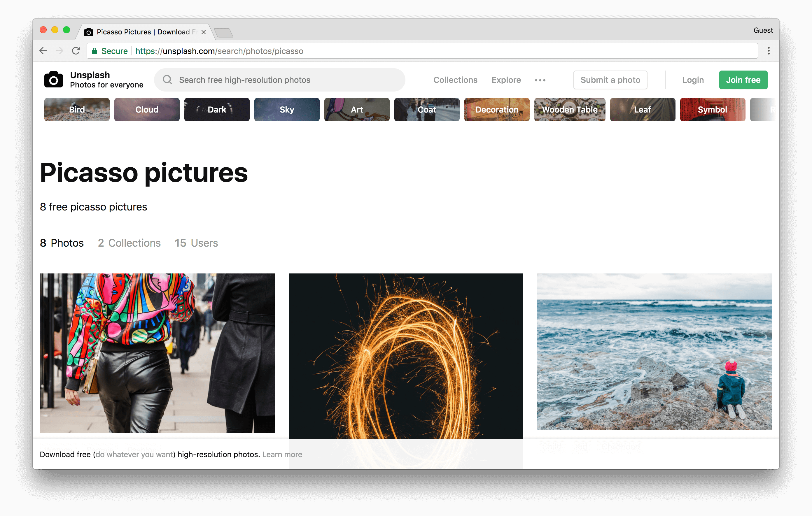Reload the page with the refresh icon

(76, 51)
